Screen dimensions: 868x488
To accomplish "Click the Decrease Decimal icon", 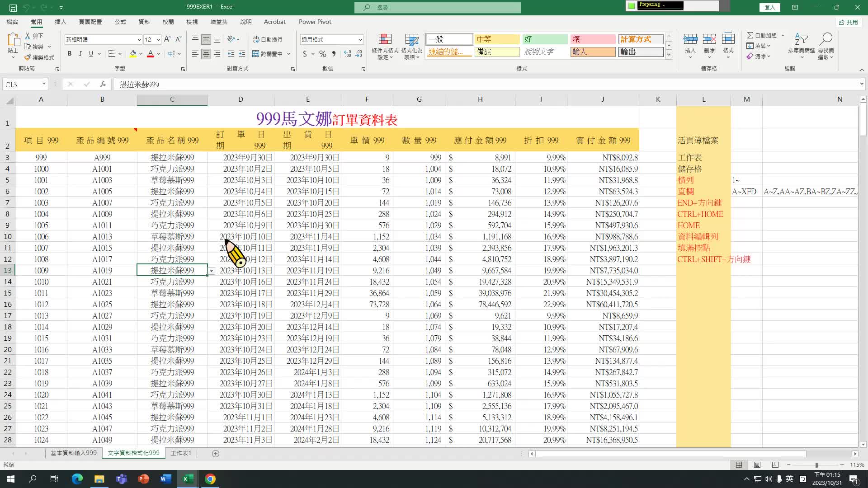I will (x=359, y=54).
